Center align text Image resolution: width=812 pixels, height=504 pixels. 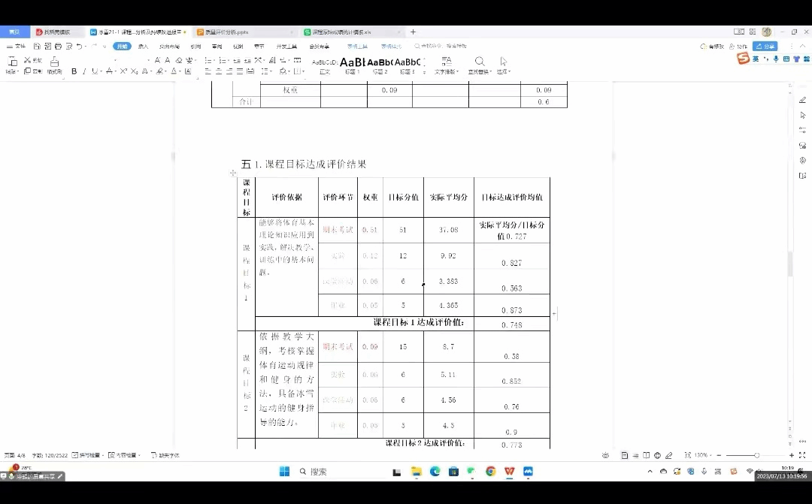pos(218,71)
